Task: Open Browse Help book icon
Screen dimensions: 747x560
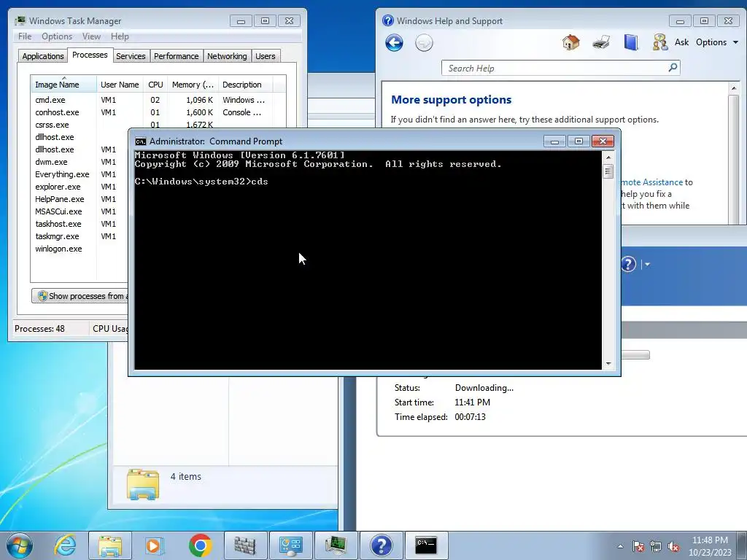Action: click(x=631, y=42)
